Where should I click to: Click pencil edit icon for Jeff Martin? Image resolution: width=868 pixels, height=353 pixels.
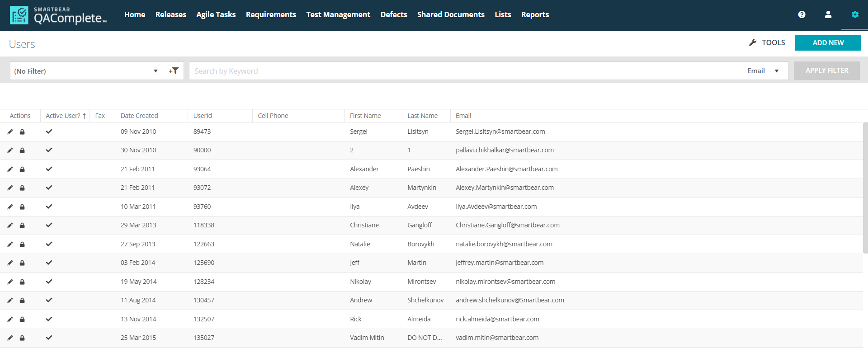[10, 263]
